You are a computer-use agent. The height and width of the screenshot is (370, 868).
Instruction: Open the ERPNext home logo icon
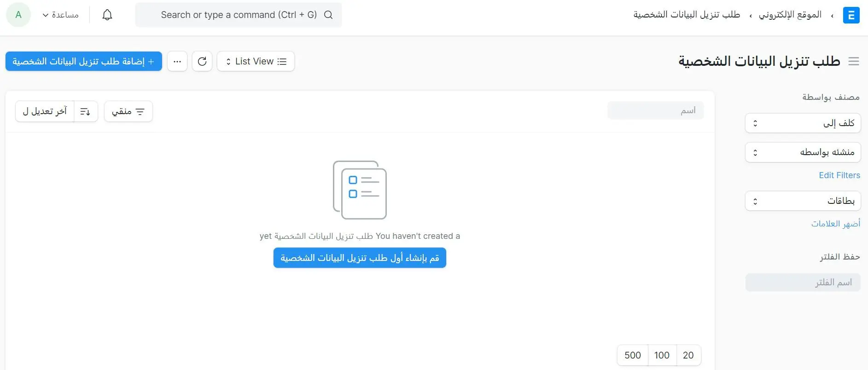click(x=851, y=15)
